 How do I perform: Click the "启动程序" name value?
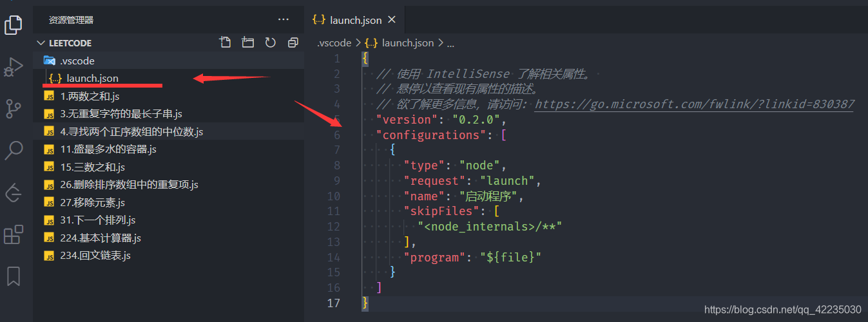[488, 196]
